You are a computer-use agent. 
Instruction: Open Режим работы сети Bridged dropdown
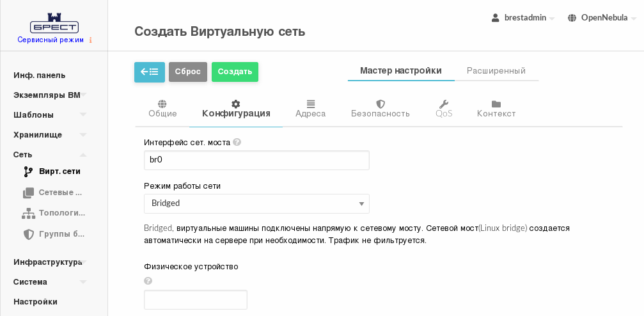(x=256, y=203)
